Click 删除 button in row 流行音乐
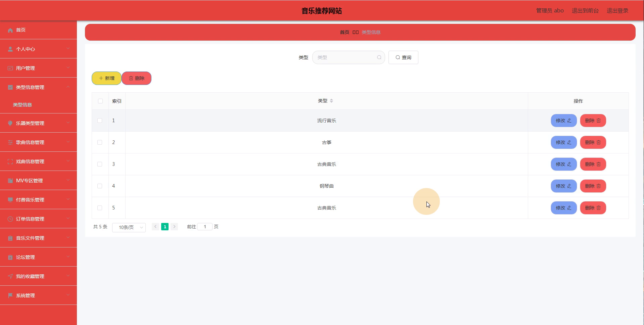Screen dimensions: 644x325 [x=593, y=121]
